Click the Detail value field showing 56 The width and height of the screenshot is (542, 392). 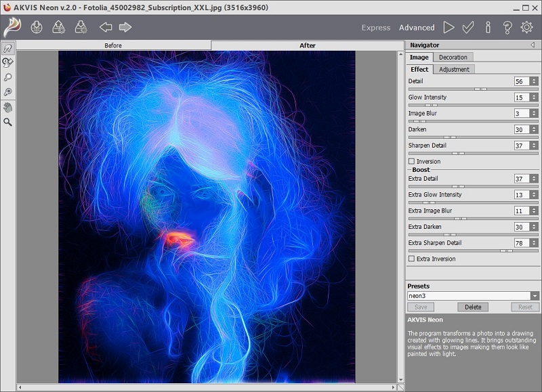[522, 81]
